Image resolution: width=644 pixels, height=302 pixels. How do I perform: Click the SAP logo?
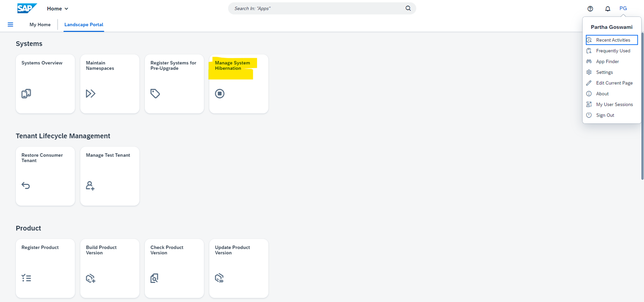pyautogui.click(x=27, y=8)
